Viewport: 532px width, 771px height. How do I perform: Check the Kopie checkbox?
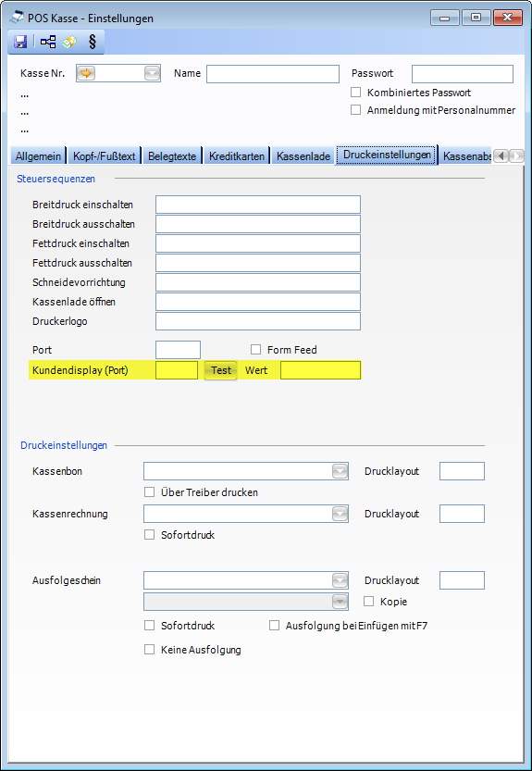pyautogui.click(x=369, y=602)
